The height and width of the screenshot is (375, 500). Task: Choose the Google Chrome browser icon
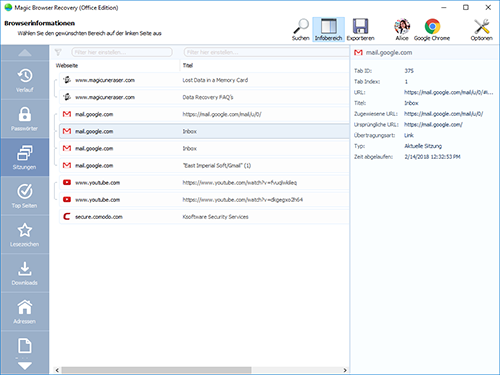(432, 30)
